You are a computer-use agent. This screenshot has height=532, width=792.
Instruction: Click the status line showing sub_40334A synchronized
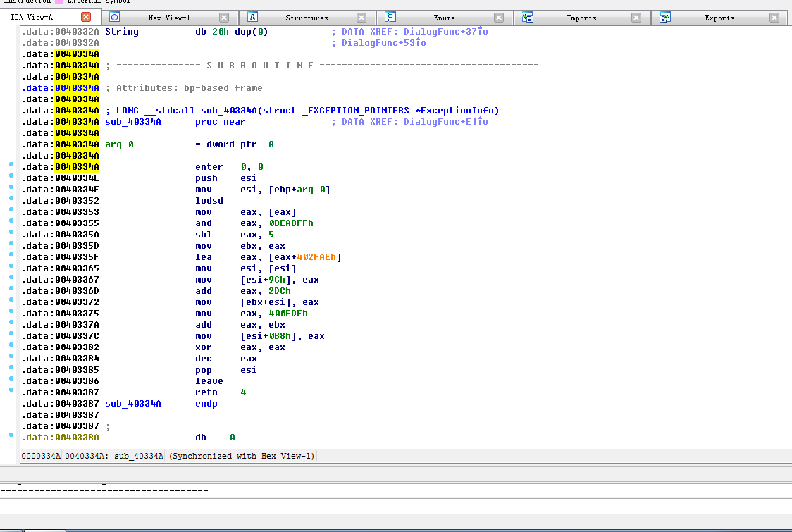[x=168, y=456]
